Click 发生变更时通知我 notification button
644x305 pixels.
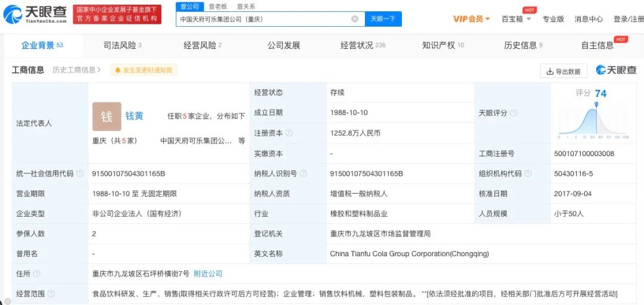[x=144, y=70]
